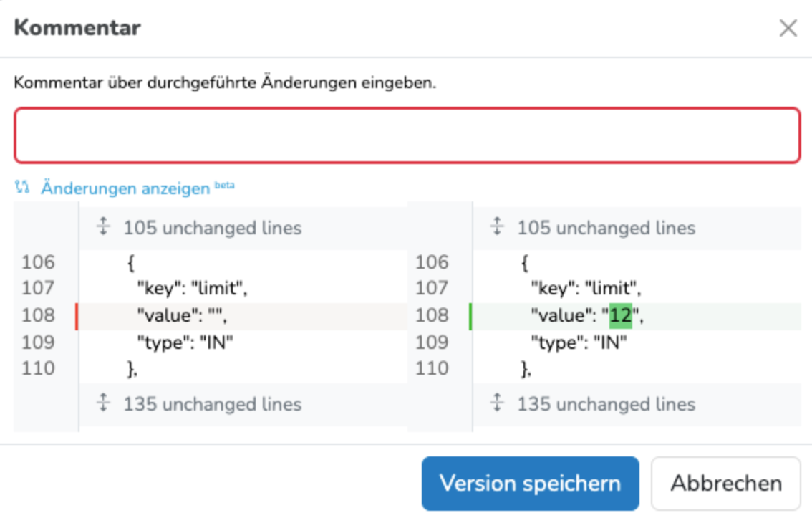Screen dimensions: 812x513
Task: Close the Kommentar dialog with X
Action: [x=788, y=29]
